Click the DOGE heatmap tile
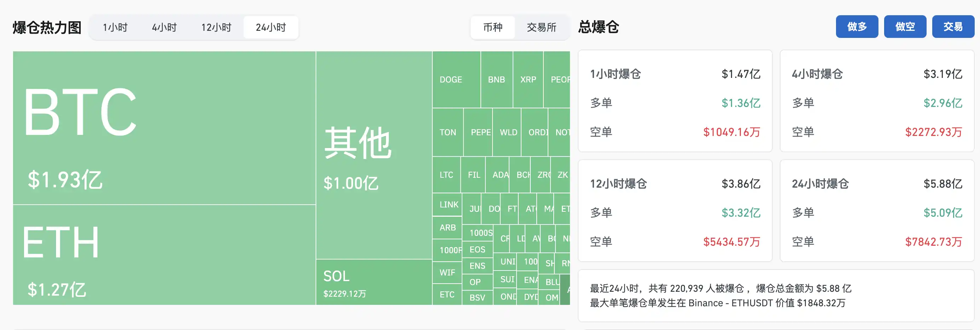Viewport: 980px width, 330px height. pos(456,80)
